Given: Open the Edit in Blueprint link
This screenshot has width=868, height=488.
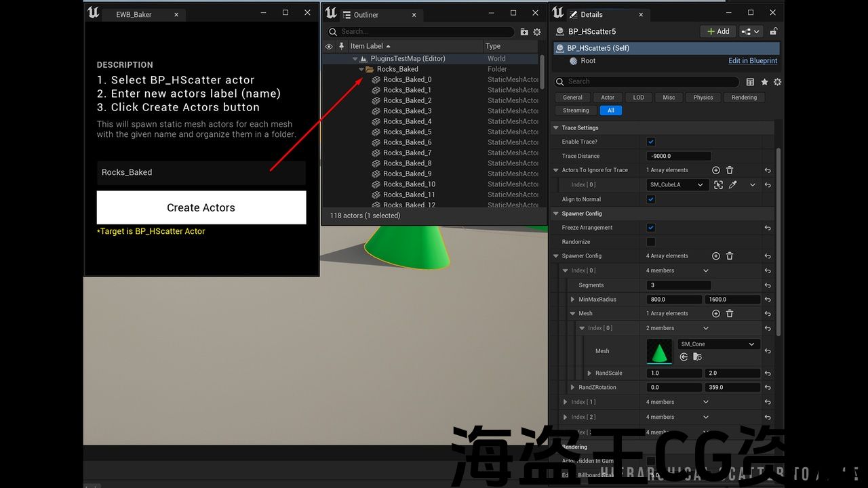Looking at the screenshot, I should (x=752, y=61).
